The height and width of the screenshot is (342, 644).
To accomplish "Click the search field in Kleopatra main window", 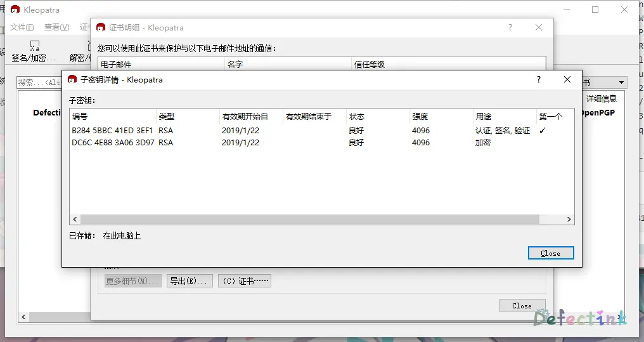I will (39, 82).
